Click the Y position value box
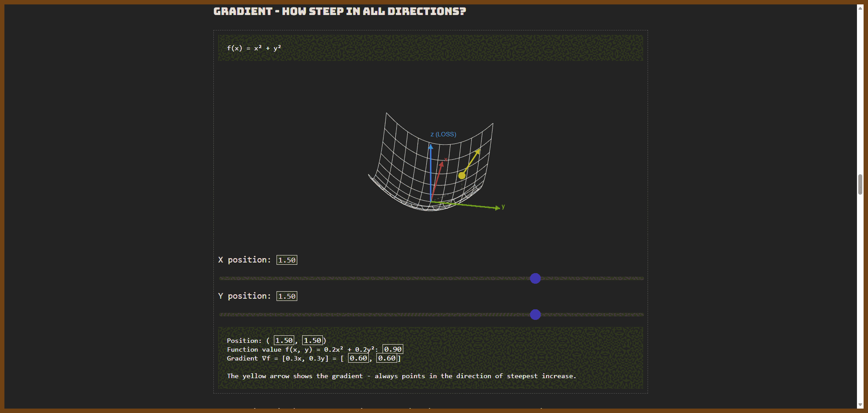Viewport: 868px width, 413px height. click(x=287, y=296)
